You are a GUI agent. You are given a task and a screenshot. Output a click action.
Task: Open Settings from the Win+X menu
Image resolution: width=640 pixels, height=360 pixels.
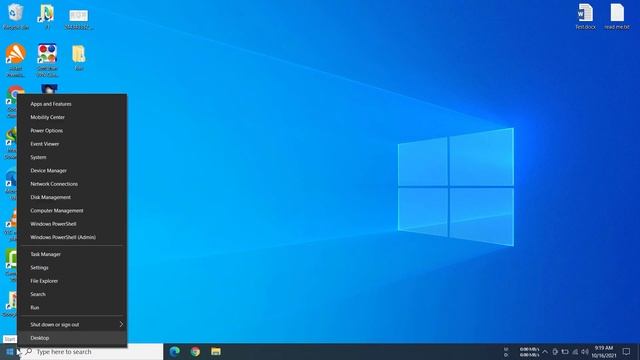[x=72, y=268]
